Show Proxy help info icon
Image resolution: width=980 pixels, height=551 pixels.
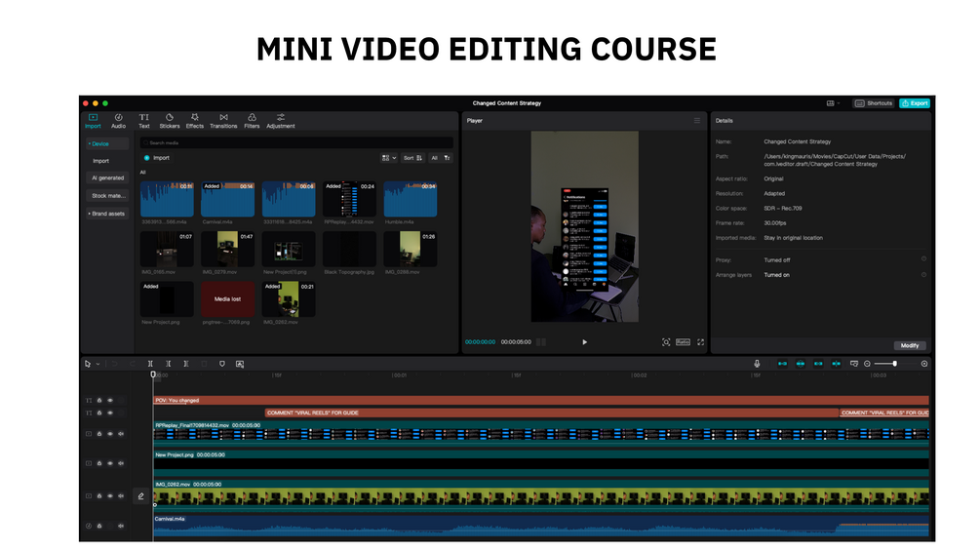923,259
